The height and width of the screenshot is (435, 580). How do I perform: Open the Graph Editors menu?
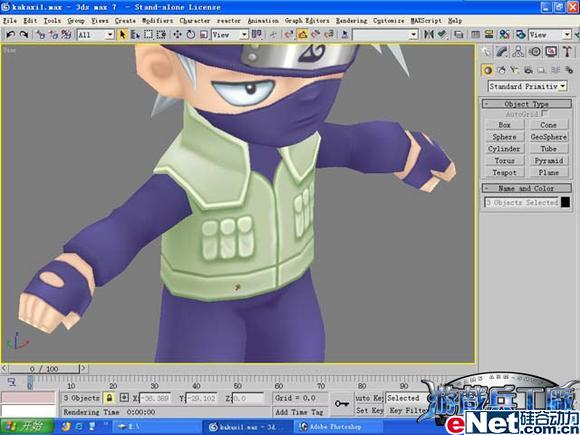307,21
